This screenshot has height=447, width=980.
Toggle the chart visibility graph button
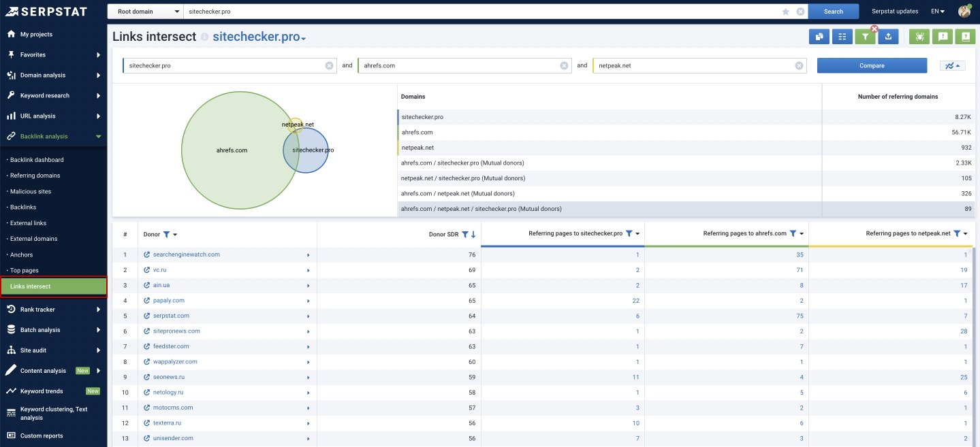pos(951,65)
